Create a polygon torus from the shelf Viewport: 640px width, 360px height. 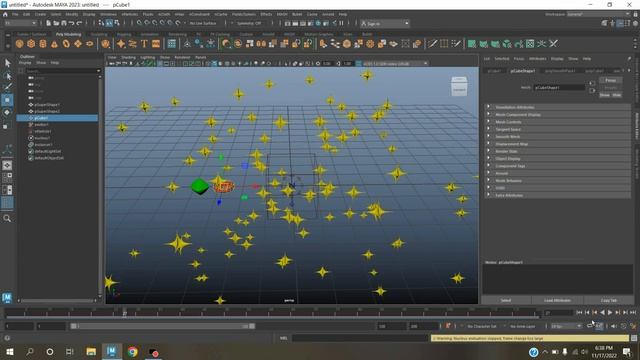pos(66,44)
